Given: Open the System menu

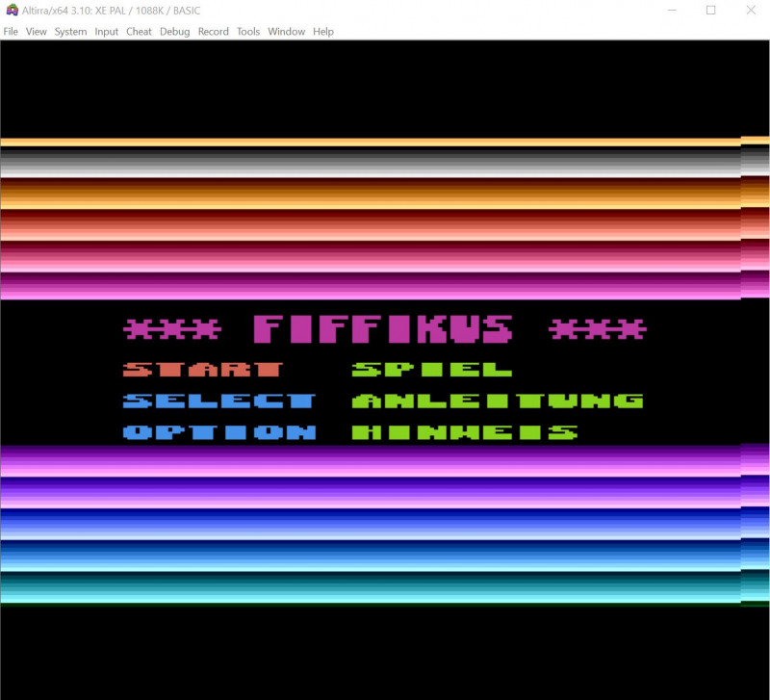Looking at the screenshot, I should tap(69, 31).
